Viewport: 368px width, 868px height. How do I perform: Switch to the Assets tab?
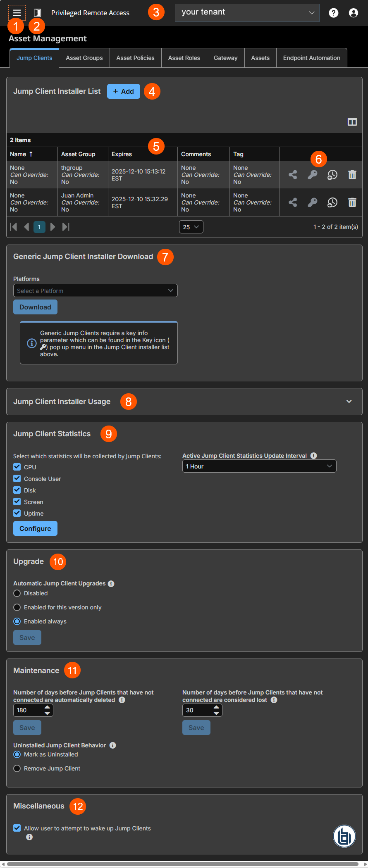click(260, 58)
